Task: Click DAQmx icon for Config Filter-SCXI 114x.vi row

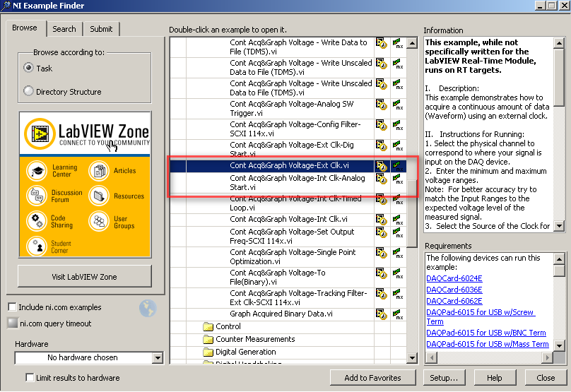Action: (398, 125)
